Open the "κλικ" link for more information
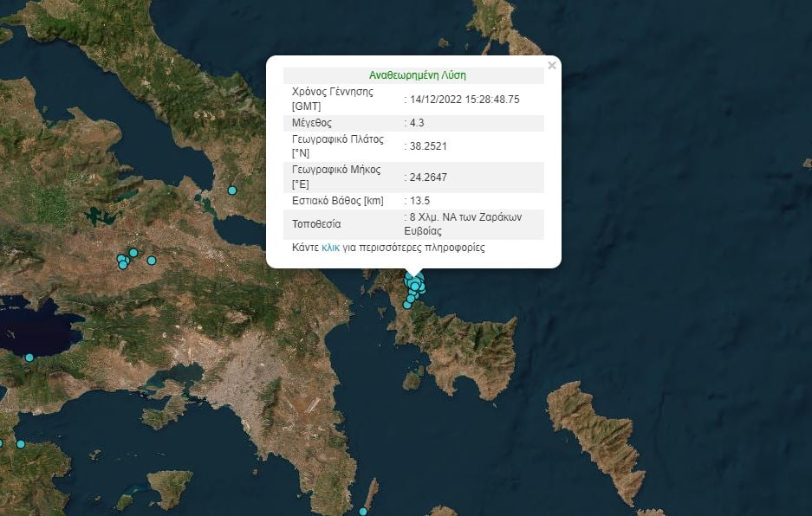 click(330, 248)
